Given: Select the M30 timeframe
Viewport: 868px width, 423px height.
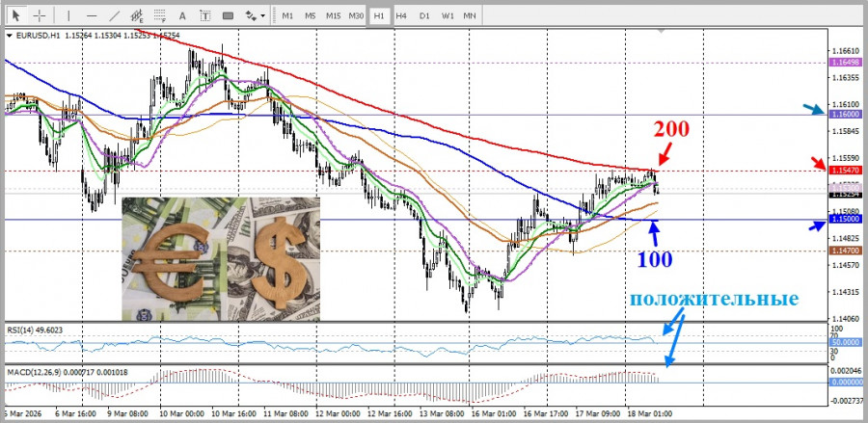Looking at the screenshot, I should 356,15.
